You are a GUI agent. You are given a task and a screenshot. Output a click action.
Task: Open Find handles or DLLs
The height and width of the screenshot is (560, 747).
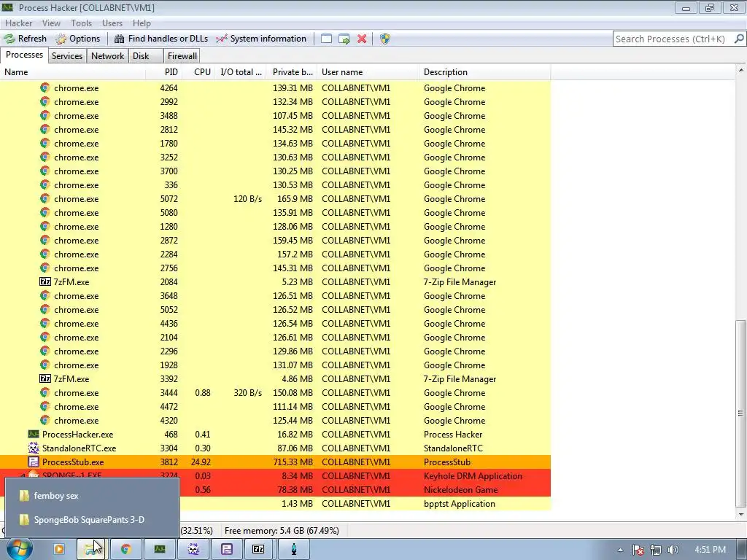[161, 39]
